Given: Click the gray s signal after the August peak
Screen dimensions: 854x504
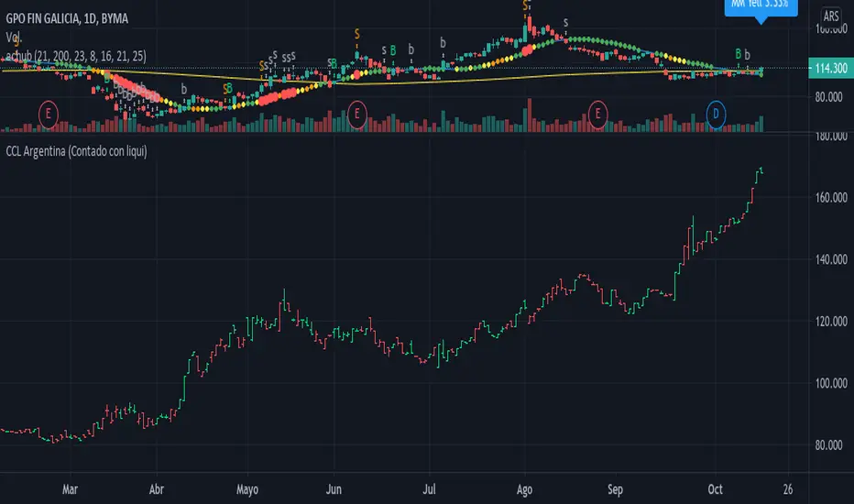Looking at the screenshot, I should (x=566, y=22).
